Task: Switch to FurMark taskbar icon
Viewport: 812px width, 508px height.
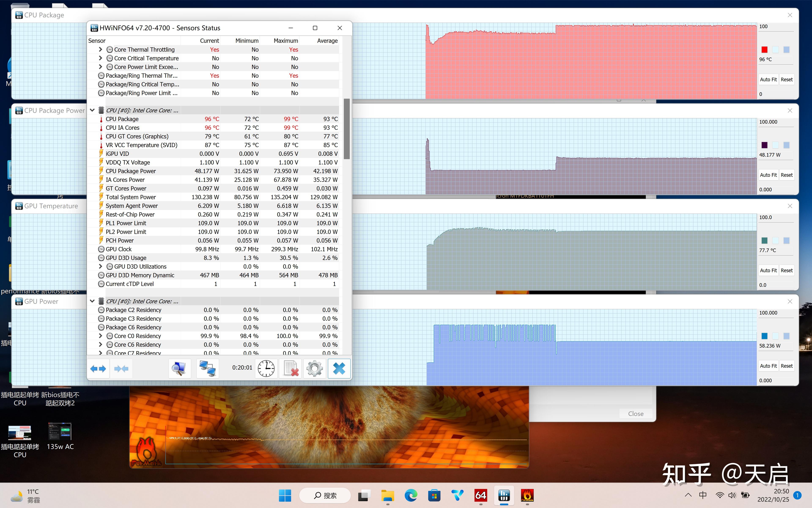Action: tap(527, 495)
